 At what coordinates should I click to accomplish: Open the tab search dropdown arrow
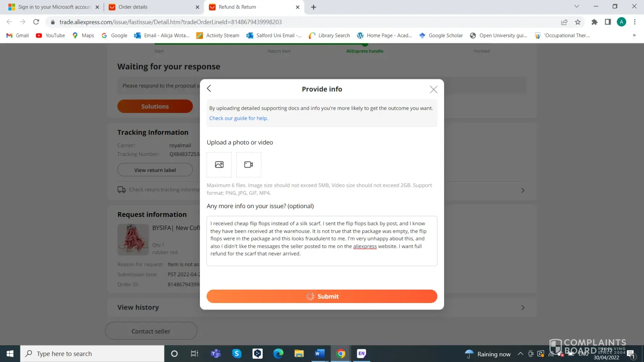click(577, 7)
